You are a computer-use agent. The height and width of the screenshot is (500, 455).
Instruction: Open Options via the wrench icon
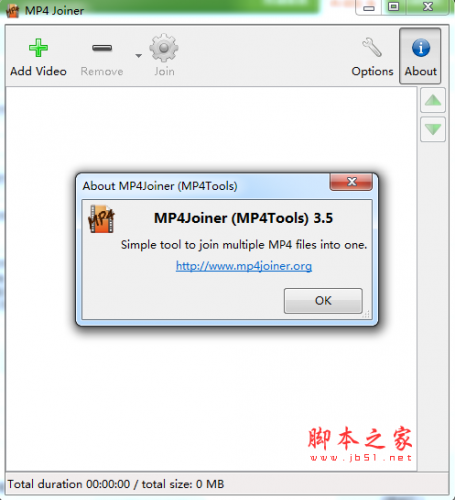click(x=372, y=47)
